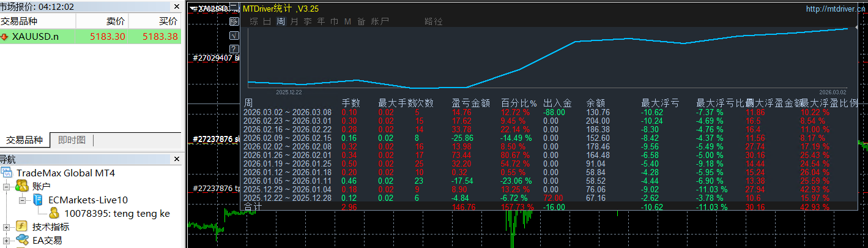
Task: Click the user icon for account 10078395
Action: pyautogui.click(x=55, y=213)
